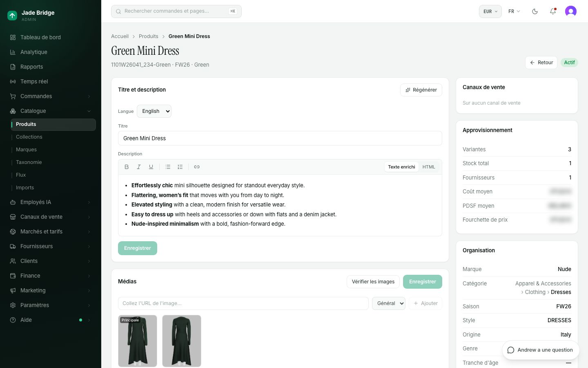Toggle bold formatting in description toolbar
This screenshot has width=588, height=368.
click(127, 167)
